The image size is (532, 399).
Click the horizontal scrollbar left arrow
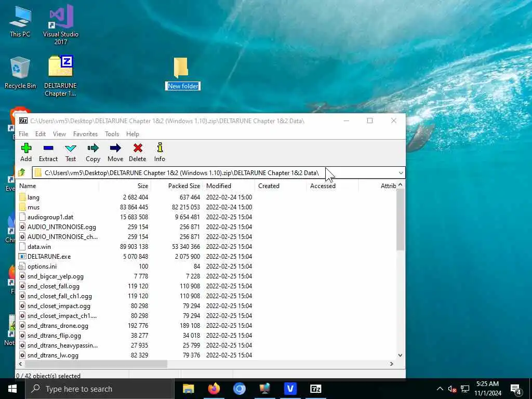click(21, 364)
